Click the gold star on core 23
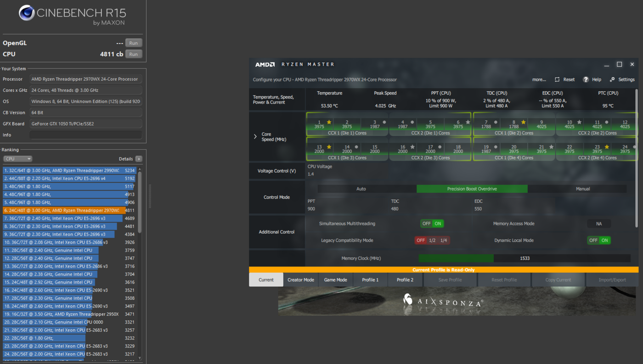643x364 pixels. click(x=607, y=147)
